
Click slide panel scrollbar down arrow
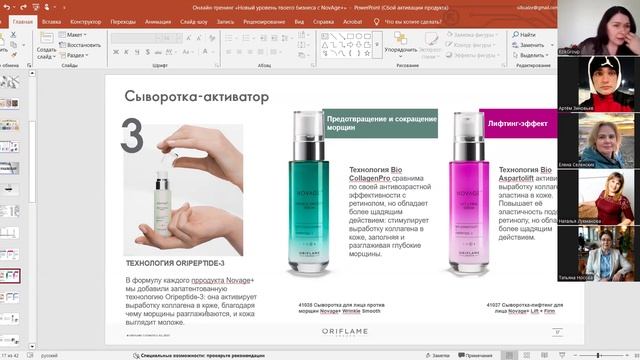32,347
